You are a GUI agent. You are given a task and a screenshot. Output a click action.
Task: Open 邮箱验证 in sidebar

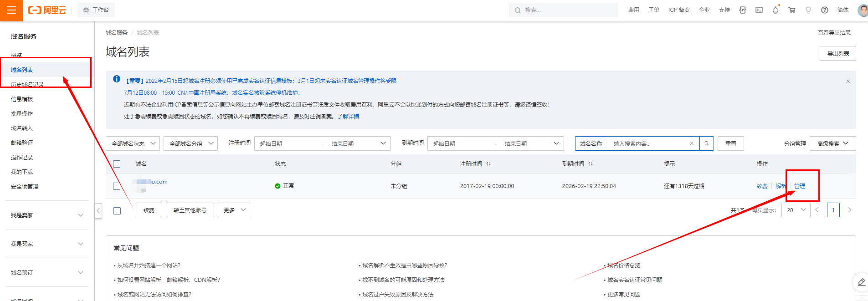(x=22, y=143)
